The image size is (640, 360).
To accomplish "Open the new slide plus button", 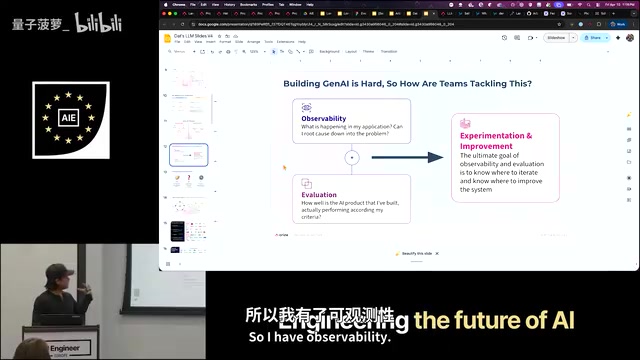I will pos(194,52).
